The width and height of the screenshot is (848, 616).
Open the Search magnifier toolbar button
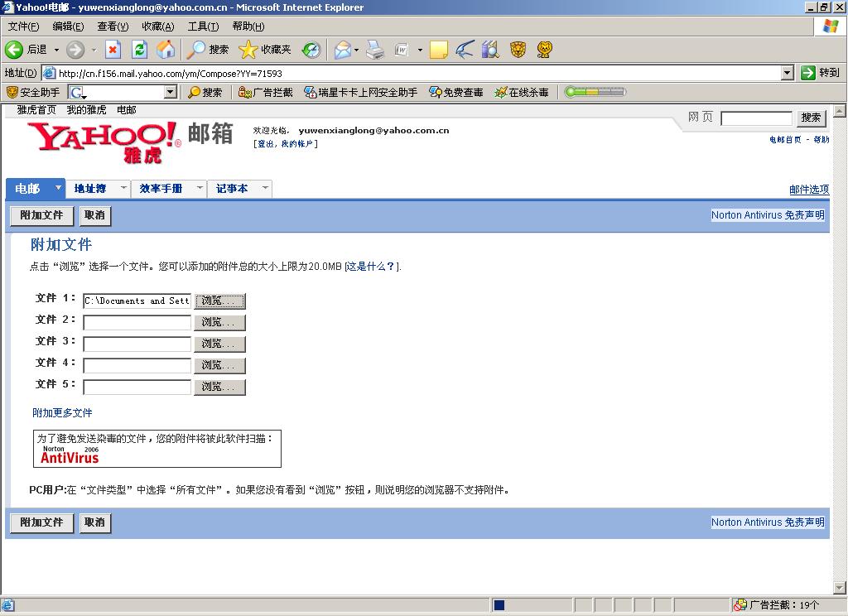click(x=208, y=50)
